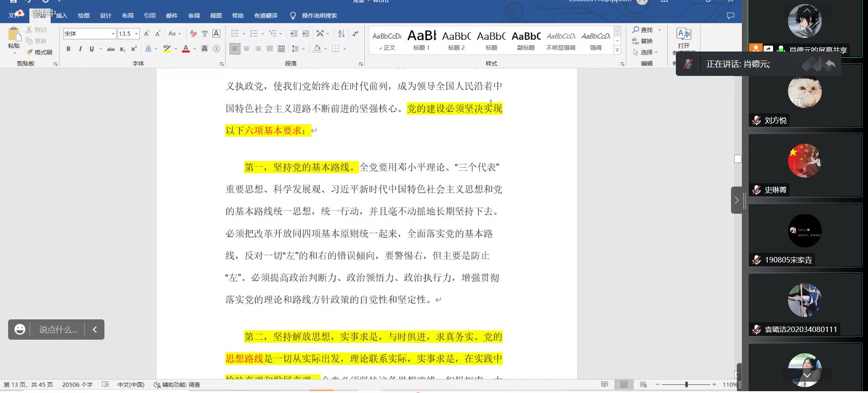Open the comments speech bubble icon
Image resolution: width=868 pixels, height=393 pixels.
[x=731, y=16]
